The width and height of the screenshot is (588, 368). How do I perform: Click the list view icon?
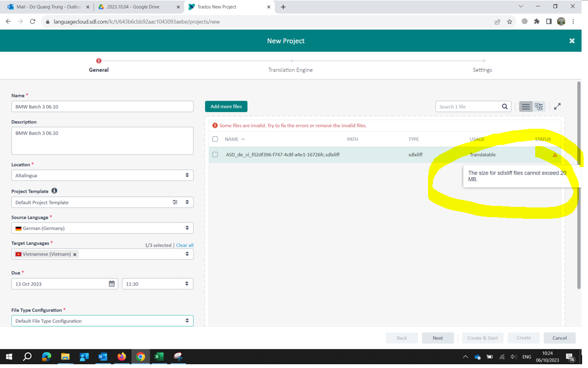(526, 107)
